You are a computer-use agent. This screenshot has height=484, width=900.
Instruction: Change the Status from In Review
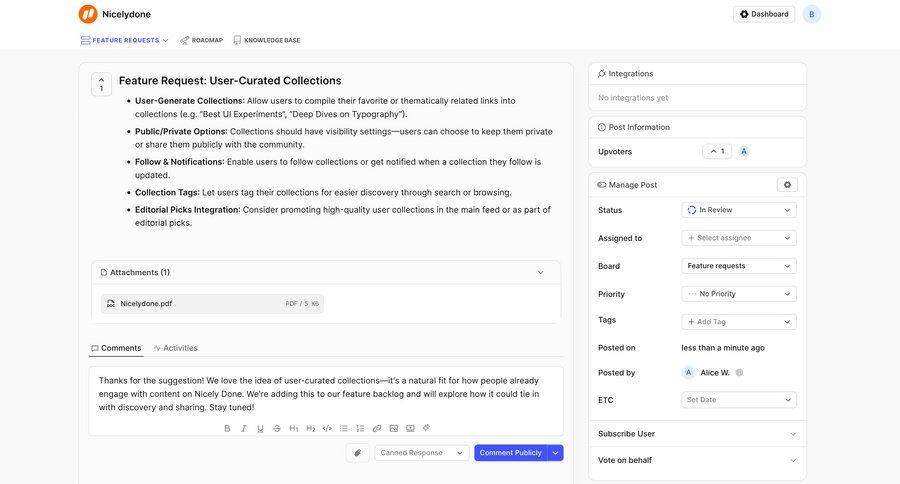[x=739, y=210]
